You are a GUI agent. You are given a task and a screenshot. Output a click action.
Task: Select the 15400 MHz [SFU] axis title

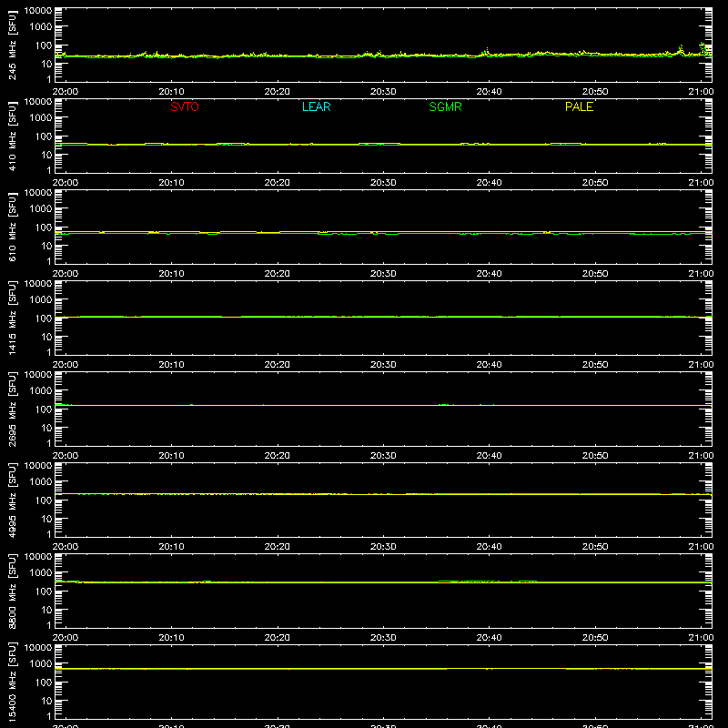pos(12,682)
